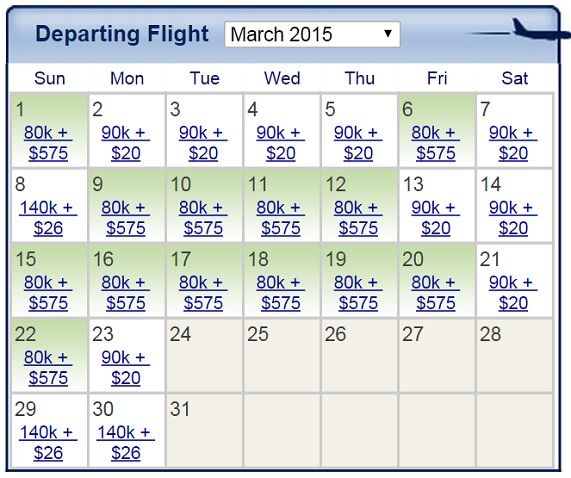Pick March 23 fare 90k + $20

(x=126, y=368)
